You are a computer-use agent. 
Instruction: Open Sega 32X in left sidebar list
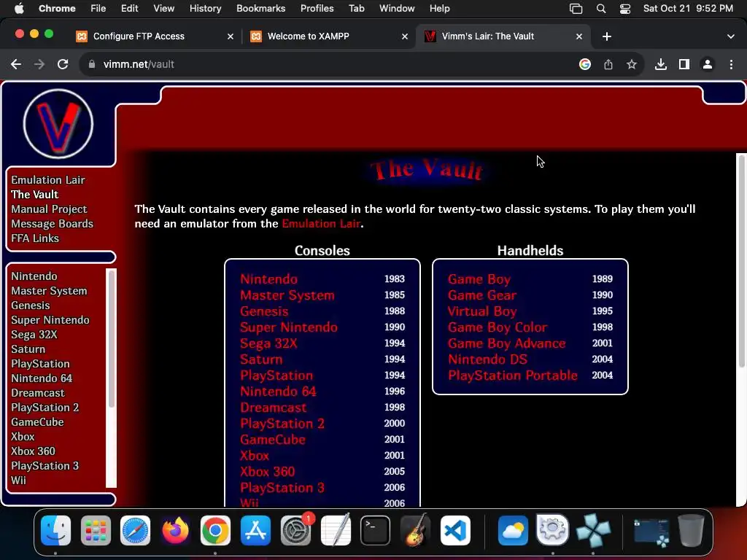click(x=34, y=335)
